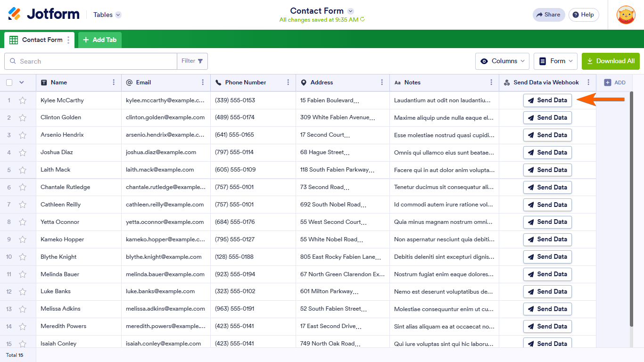This screenshot has height=362, width=644.
Task: Open Address column options menu
Action: click(382, 82)
